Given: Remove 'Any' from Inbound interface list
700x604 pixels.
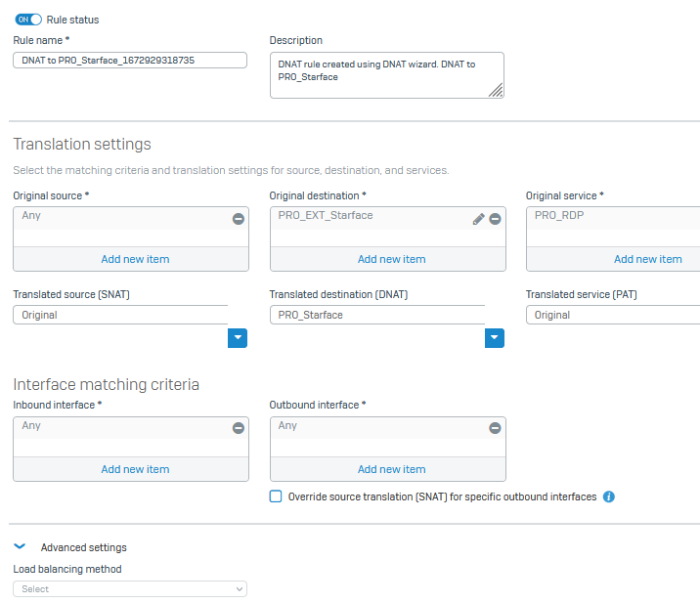Looking at the screenshot, I should (x=238, y=428).
